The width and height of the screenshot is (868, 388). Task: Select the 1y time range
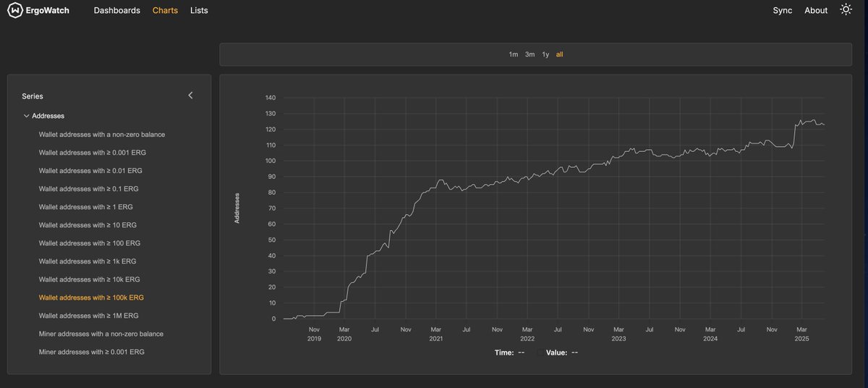(x=545, y=54)
